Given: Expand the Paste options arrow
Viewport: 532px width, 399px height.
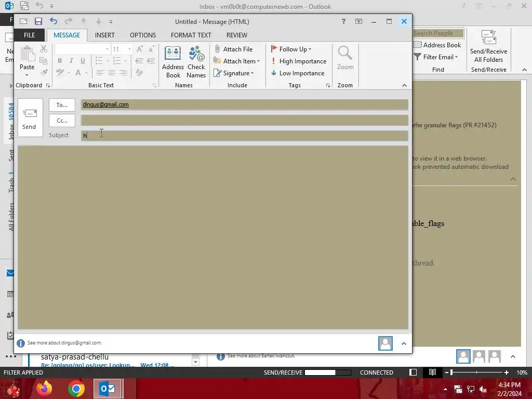Looking at the screenshot, I should [x=27, y=75].
